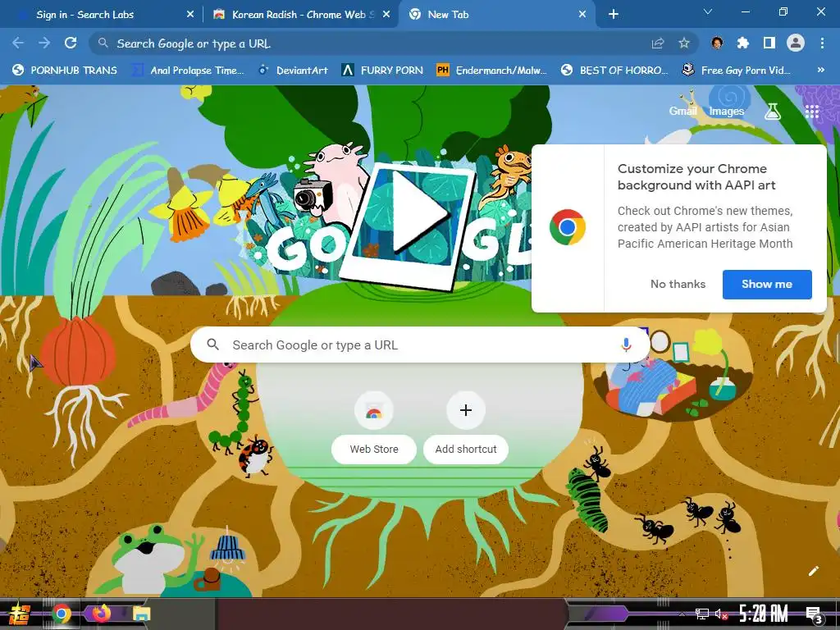This screenshot has height=630, width=840.
Task: Open the Extensions puzzle-piece menu
Action: pos(743,43)
